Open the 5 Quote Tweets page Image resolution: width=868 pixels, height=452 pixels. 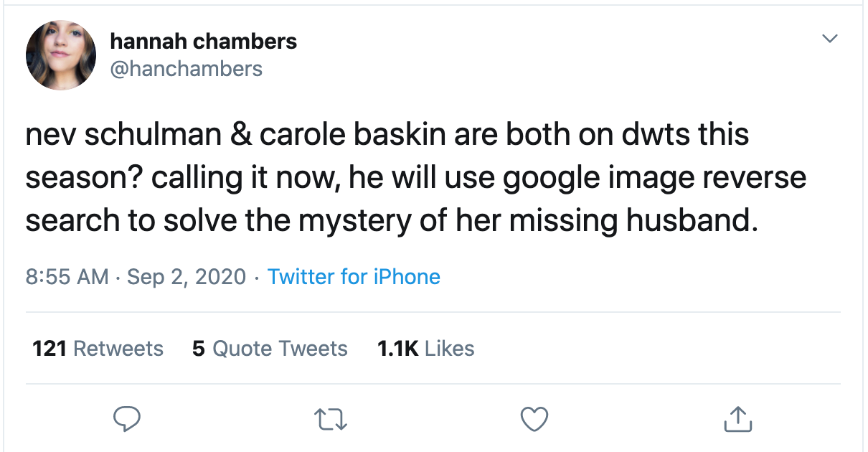point(269,348)
